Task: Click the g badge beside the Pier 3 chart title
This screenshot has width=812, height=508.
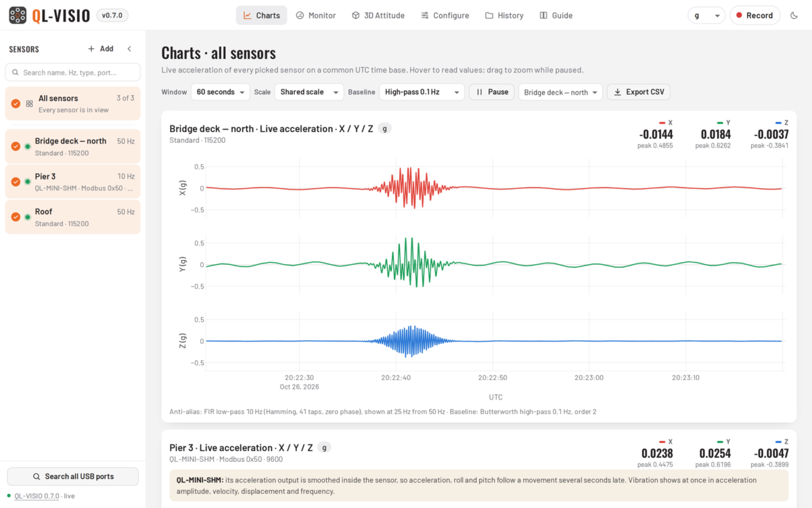Action: (324, 448)
